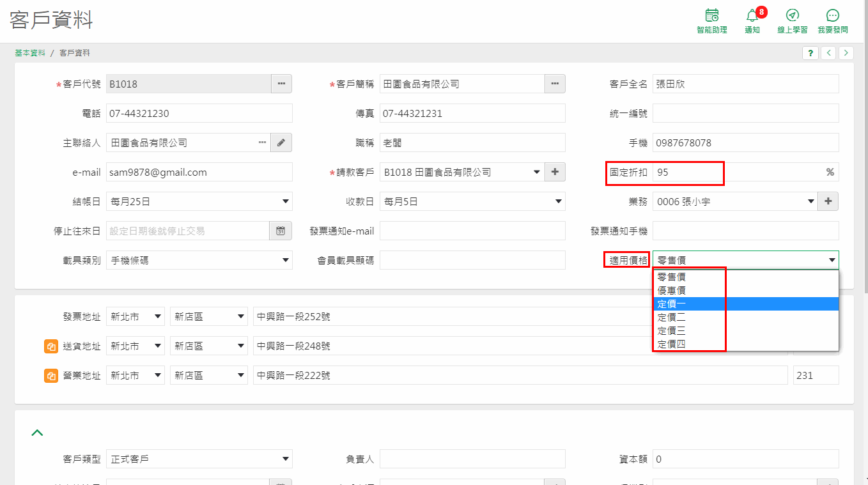868x485 pixels.
Task: Open the 客戶類型 dropdown
Action: (199, 459)
